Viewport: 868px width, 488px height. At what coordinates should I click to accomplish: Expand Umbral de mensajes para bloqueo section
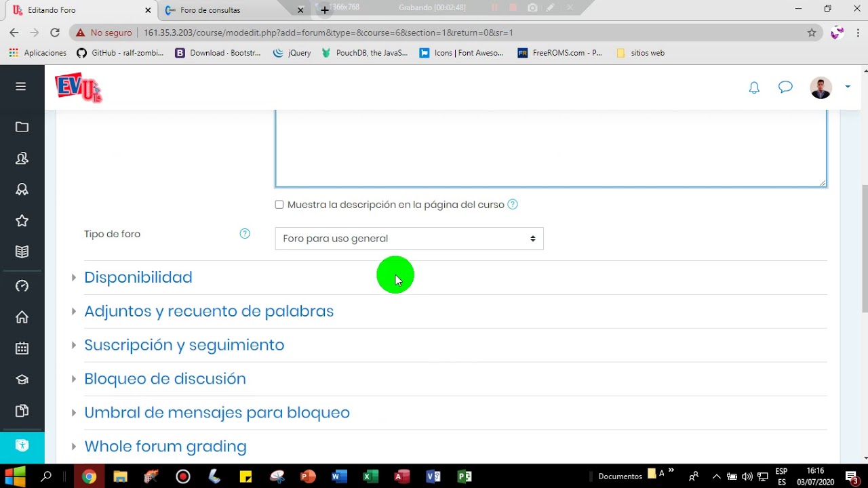(217, 413)
